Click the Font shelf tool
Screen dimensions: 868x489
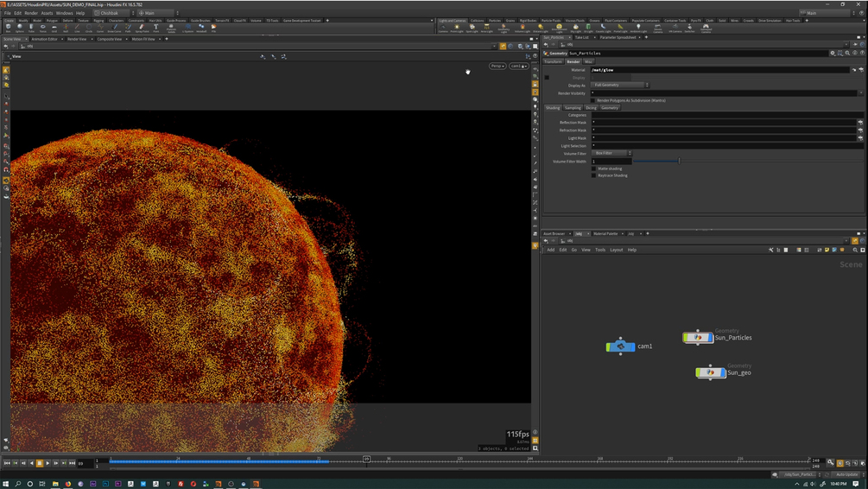[155, 28]
